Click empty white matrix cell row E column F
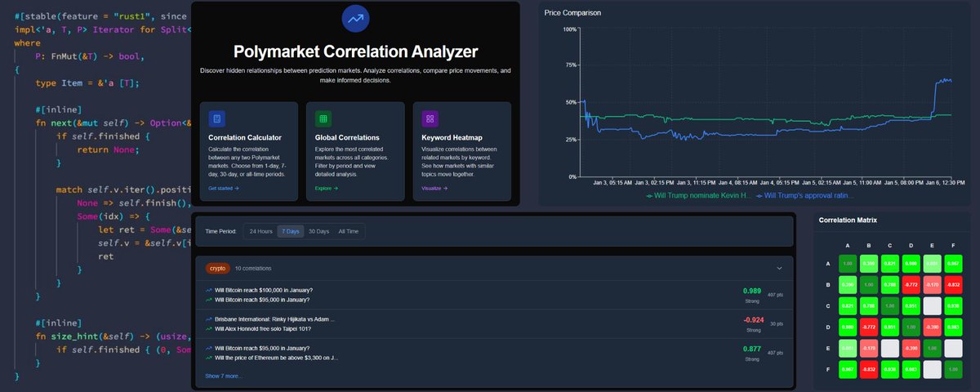Screen dimensions: 980x392 pyautogui.click(x=952, y=348)
